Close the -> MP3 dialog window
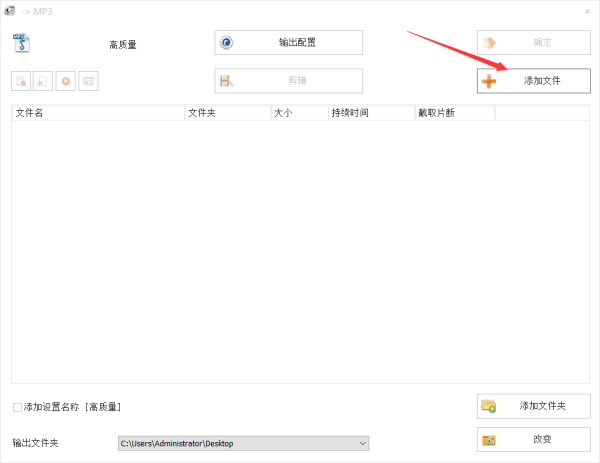 [x=587, y=11]
